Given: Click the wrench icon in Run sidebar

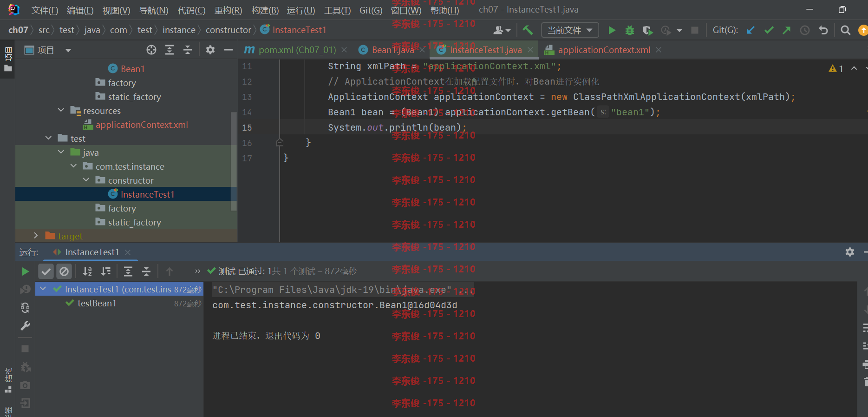Looking at the screenshot, I should click(x=26, y=326).
